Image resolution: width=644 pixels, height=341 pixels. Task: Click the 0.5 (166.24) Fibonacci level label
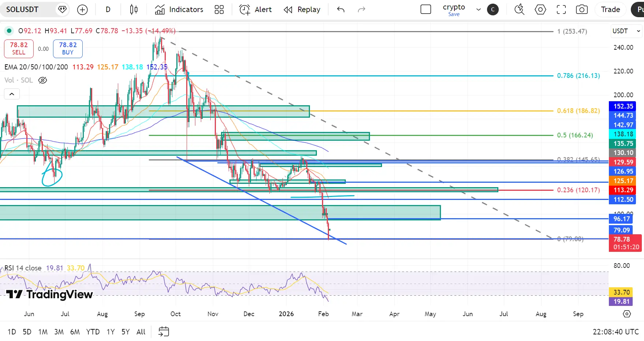pyautogui.click(x=575, y=135)
